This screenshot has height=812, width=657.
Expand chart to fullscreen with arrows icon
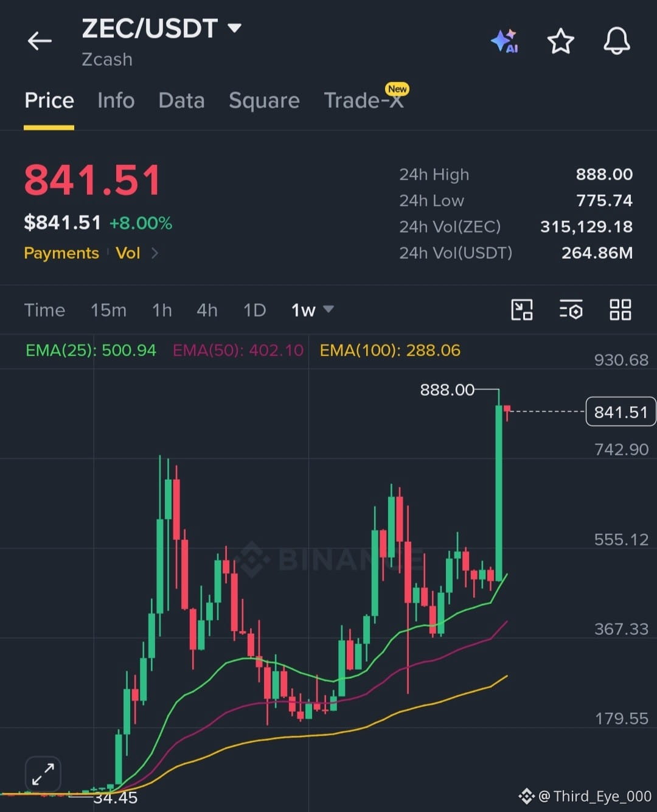(x=43, y=774)
